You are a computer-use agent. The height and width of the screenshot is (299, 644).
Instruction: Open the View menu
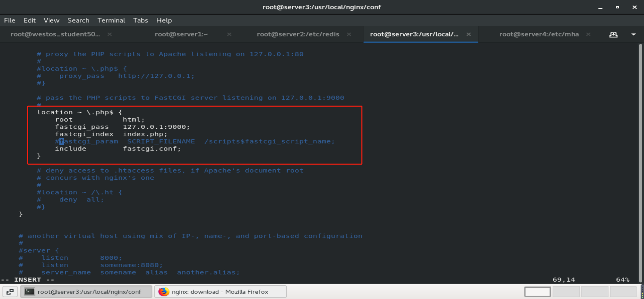tap(51, 20)
